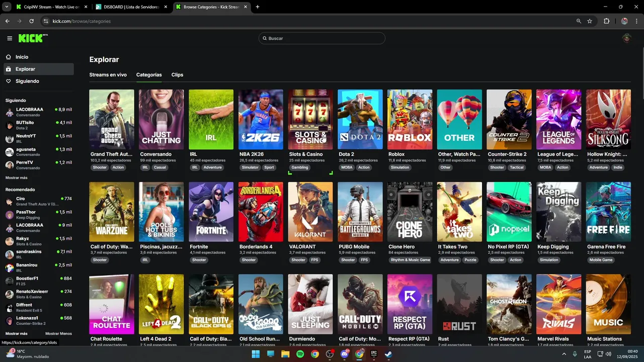
Task: Open the browser tab search dropdown
Action: [x=7, y=7]
